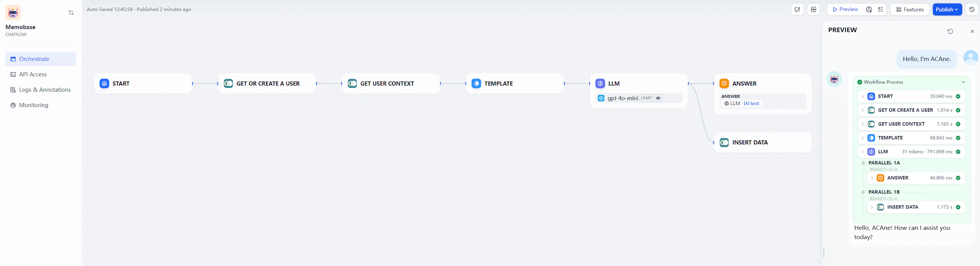
Task: Click the version history icon right of Publish
Action: pyautogui.click(x=972, y=9)
